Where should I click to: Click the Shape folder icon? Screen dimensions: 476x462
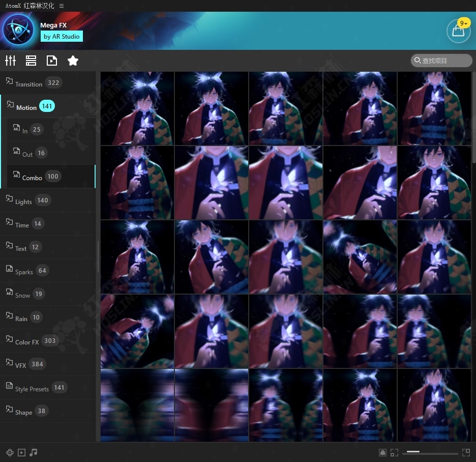pos(10,409)
